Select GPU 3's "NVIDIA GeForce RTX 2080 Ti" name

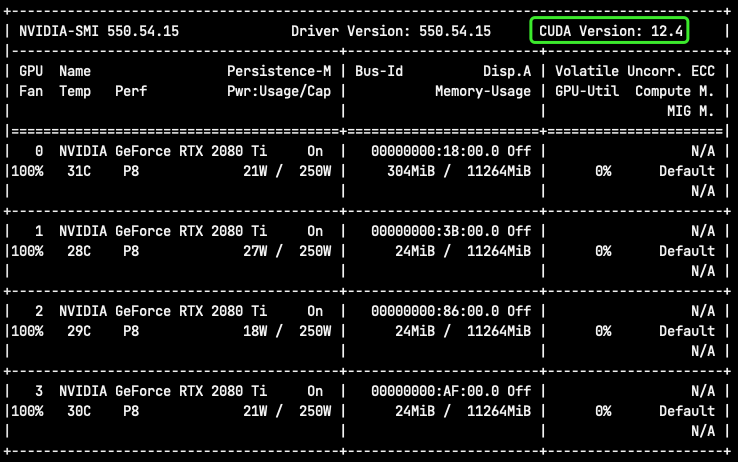click(163, 391)
